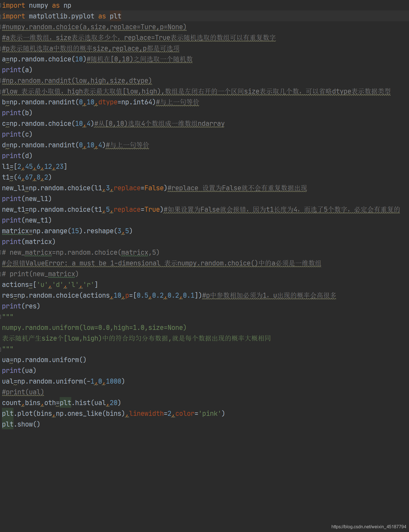The image size is (409, 532).
Task: Click the line "actions=['u','d','l','r']"
Action: point(50,285)
